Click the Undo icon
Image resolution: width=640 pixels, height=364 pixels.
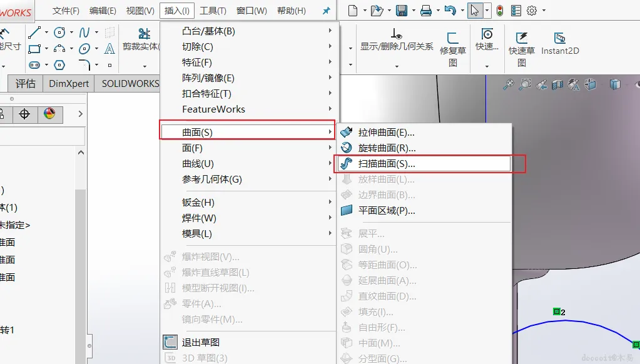click(x=451, y=9)
